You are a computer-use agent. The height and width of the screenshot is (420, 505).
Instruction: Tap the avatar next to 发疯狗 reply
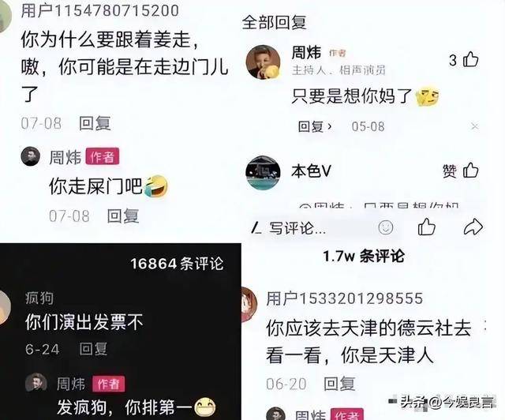(x=36, y=383)
